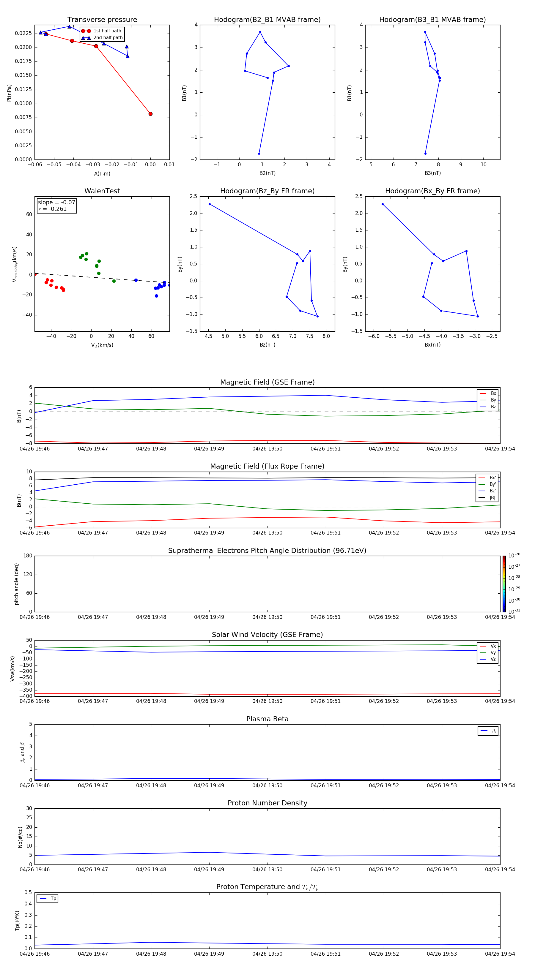Select the blue Bz entry in GSE legend
The image size is (535, 980).
click(x=488, y=407)
